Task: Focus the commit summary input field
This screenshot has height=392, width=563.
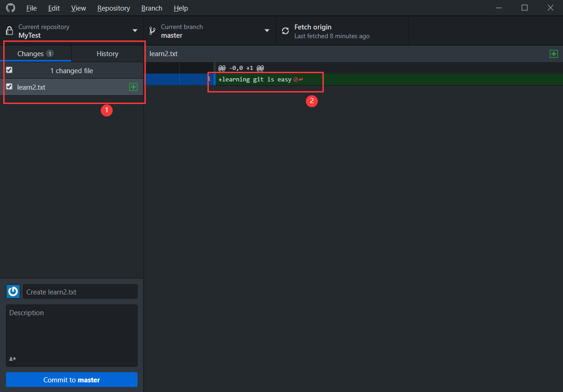Action: point(80,292)
